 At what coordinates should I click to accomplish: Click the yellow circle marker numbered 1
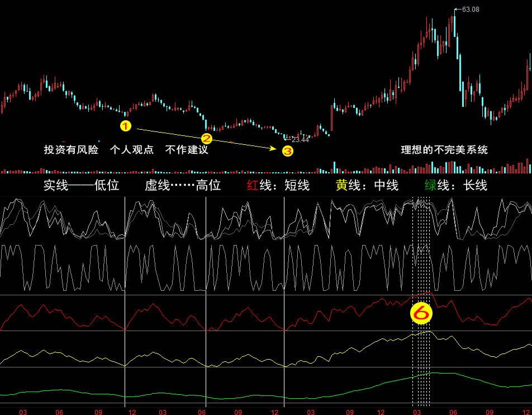pos(126,126)
